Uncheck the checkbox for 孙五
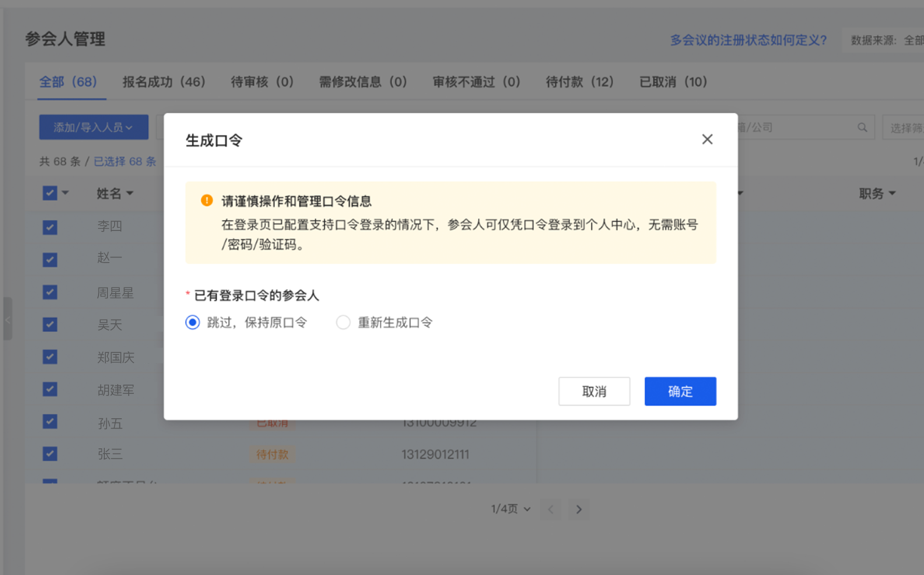Screen dimensions: 924x575 pyautogui.click(x=50, y=421)
